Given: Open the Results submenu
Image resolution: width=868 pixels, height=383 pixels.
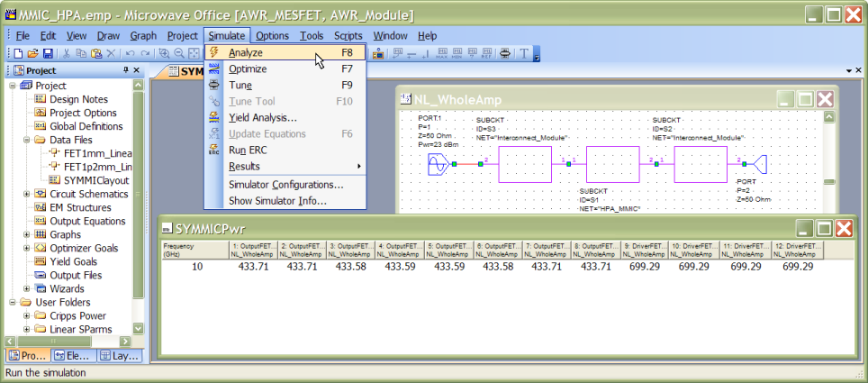Looking at the screenshot, I should pos(244,166).
